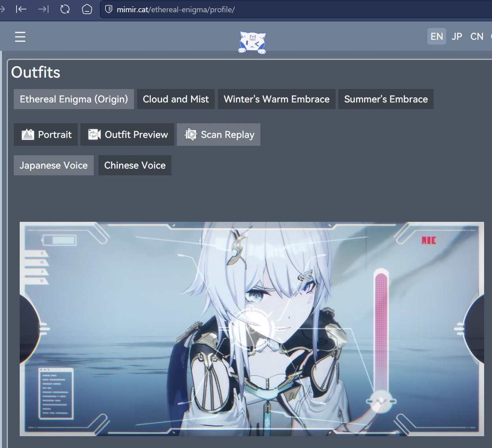Select the Winter's Warm Embrace outfit
Screen dimensions: 492x448
coord(277,99)
